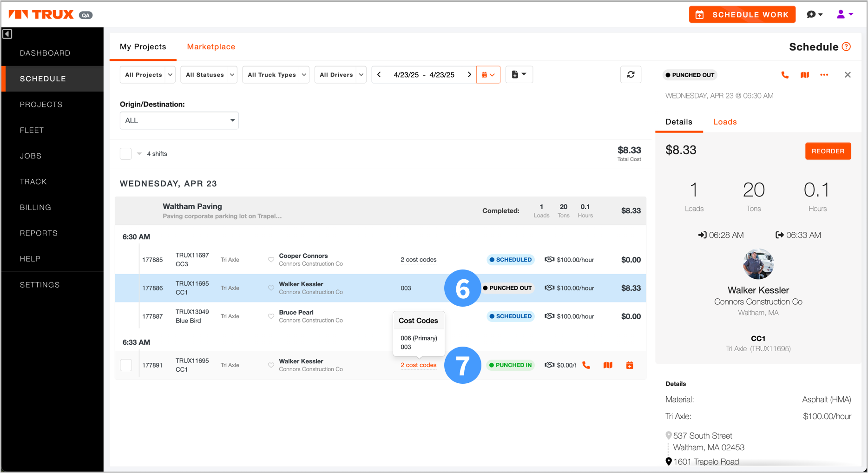
Task: Check the box for shift 177891
Action: (126, 365)
